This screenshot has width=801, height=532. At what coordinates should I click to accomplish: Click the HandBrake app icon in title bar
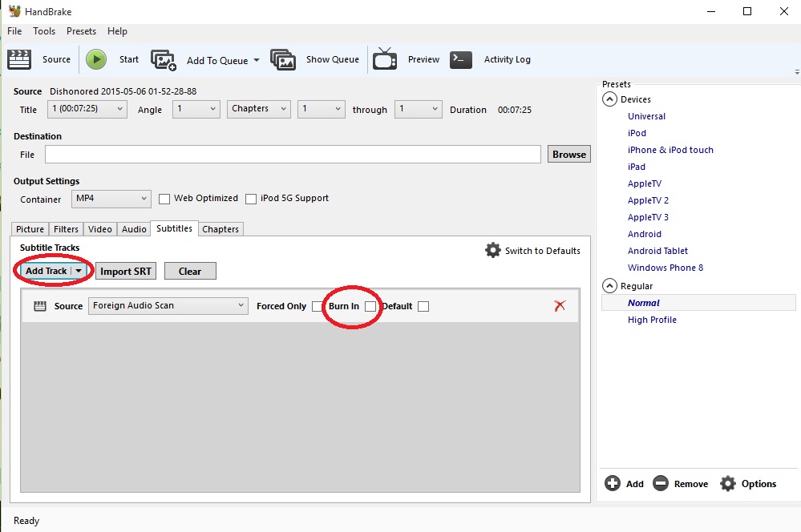point(14,10)
